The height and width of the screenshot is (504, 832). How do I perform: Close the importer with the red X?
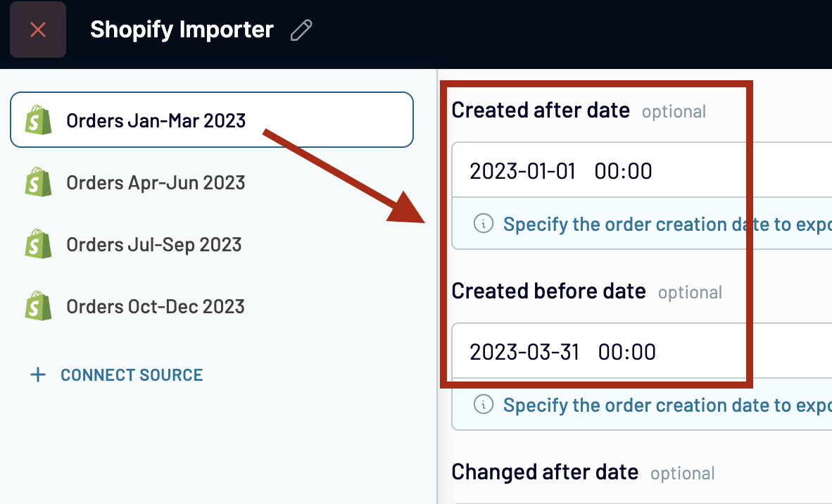click(38, 30)
